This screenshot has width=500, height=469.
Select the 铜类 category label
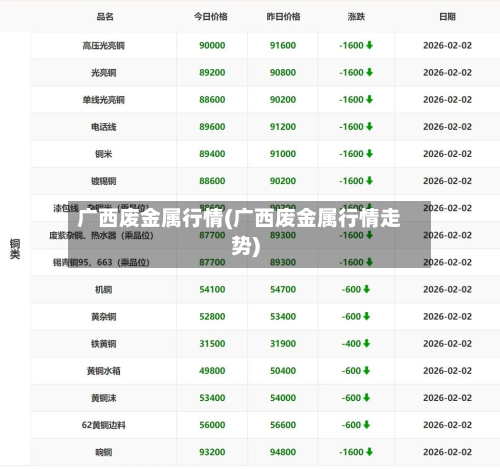pyautogui.click(x=15, y=249)
